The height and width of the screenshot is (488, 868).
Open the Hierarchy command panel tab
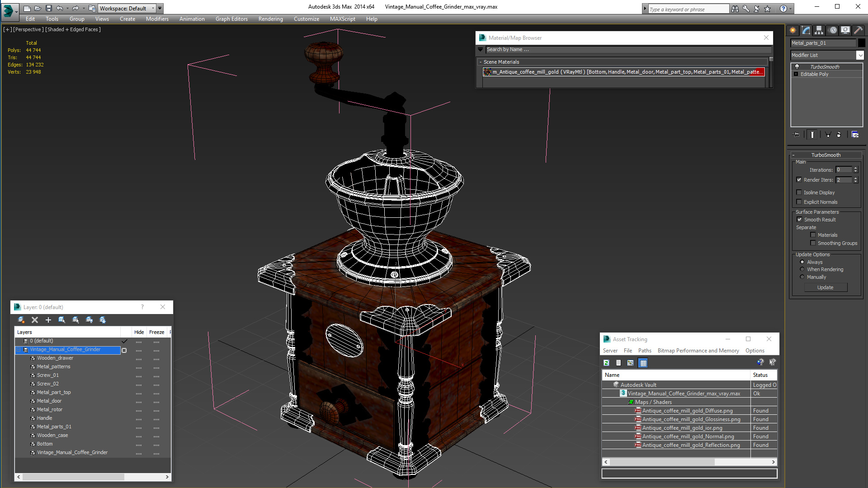click(x=819, y=30)
